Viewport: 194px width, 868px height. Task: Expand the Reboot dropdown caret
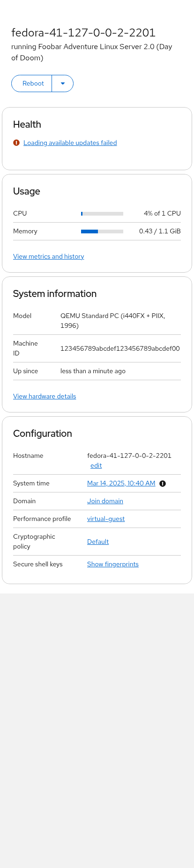[x=63, y=83]
